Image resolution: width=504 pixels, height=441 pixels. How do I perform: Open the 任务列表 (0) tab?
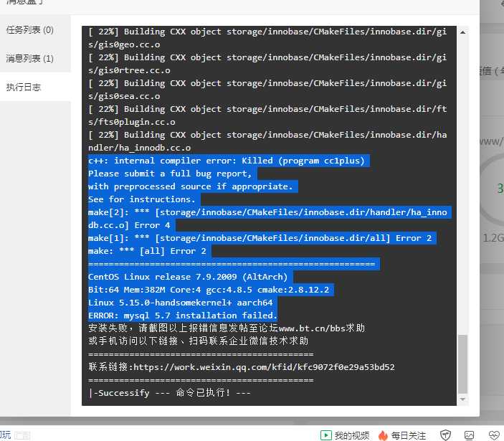point(30,30)
